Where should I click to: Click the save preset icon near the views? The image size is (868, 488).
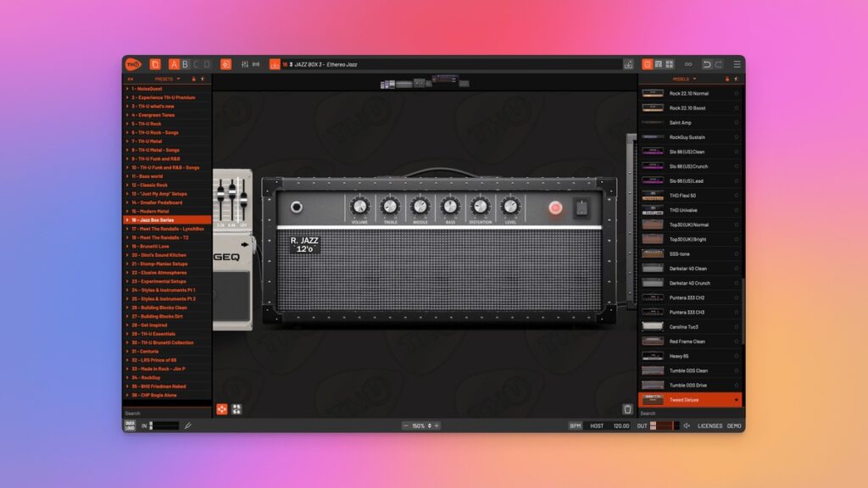pos(627,64)
